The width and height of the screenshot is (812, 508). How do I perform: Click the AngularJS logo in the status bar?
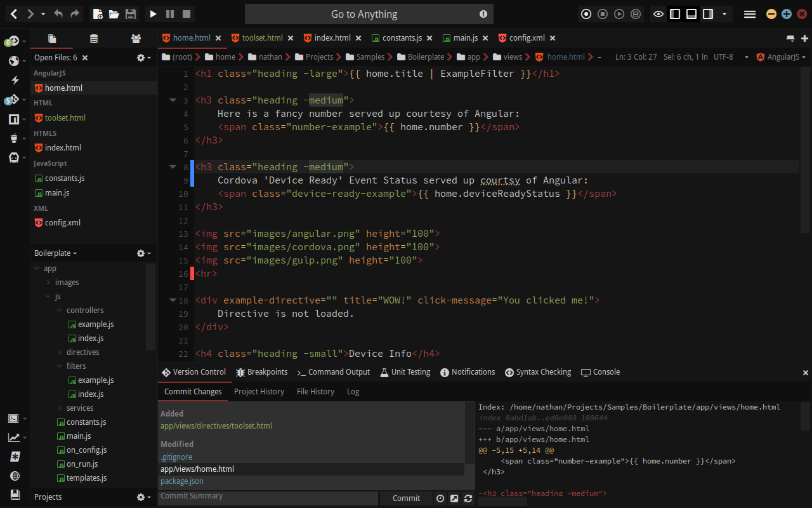coord(761,57)
